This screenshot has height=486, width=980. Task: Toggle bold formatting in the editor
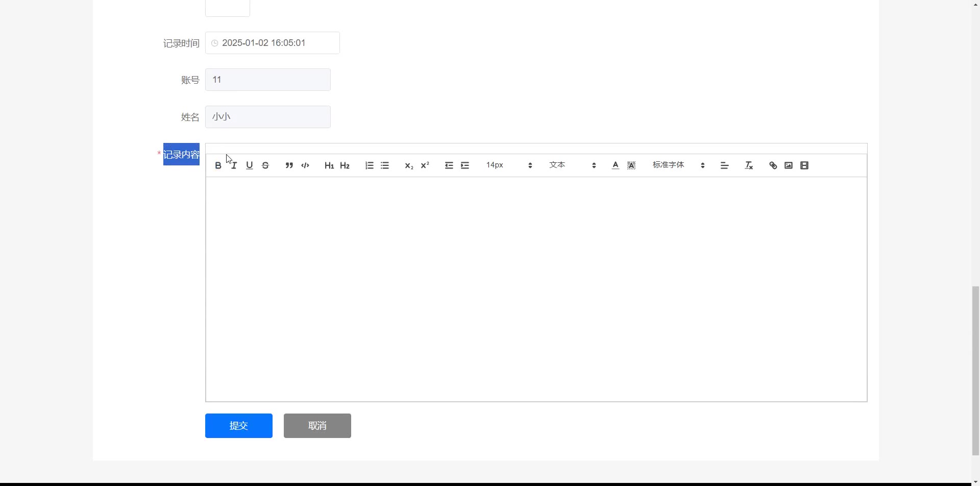pos(218,165)
